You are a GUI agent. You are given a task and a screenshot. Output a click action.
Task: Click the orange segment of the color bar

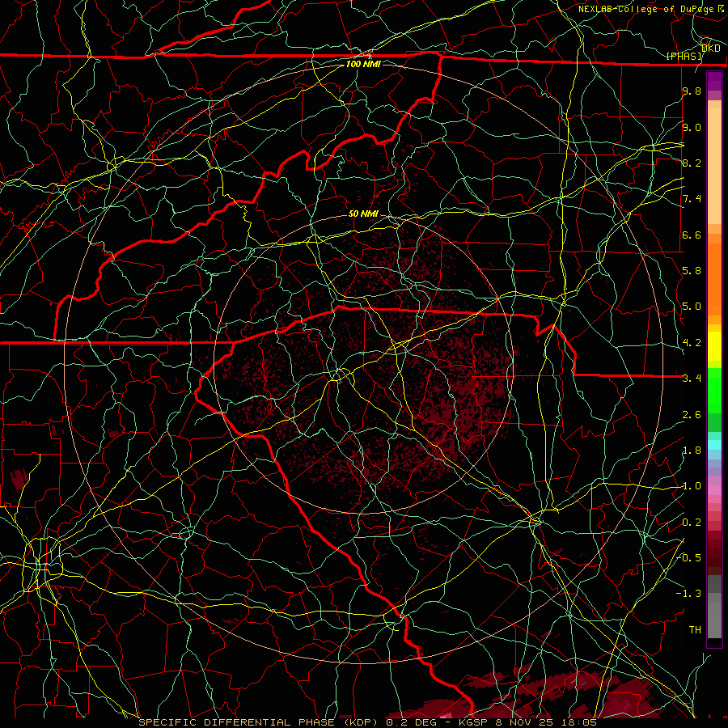coord(714,278)
